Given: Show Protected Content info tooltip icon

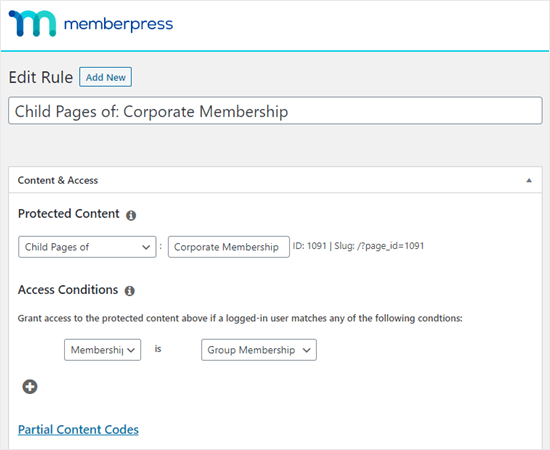Looking at the screenshot, I should coord(131,215).
